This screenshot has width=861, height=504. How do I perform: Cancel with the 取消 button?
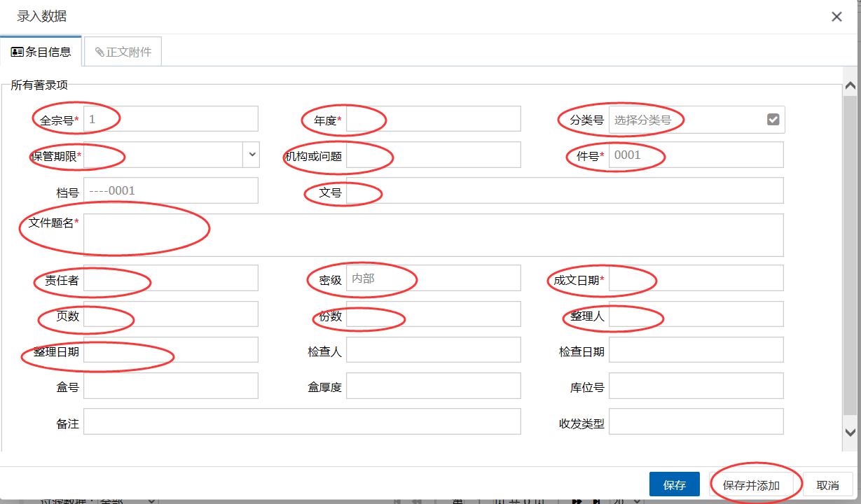coord(827,485)
